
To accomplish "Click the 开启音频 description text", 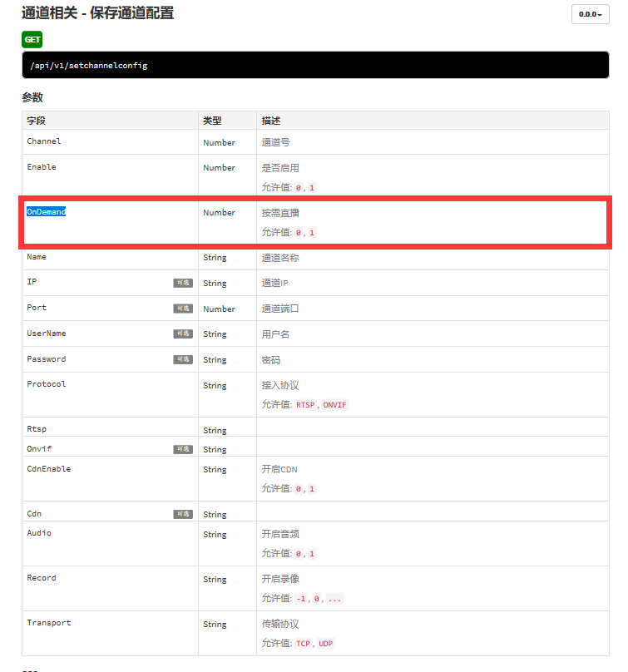I will [280, 534].
